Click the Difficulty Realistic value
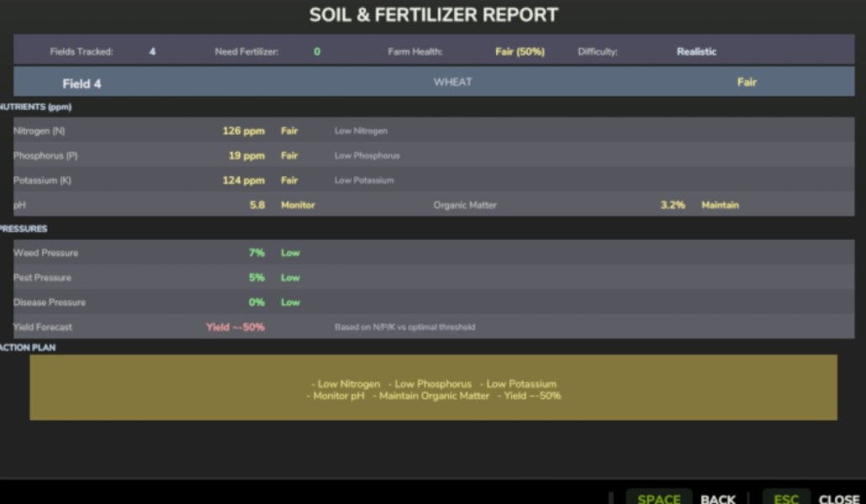866x504 pixels. (696, 51)
